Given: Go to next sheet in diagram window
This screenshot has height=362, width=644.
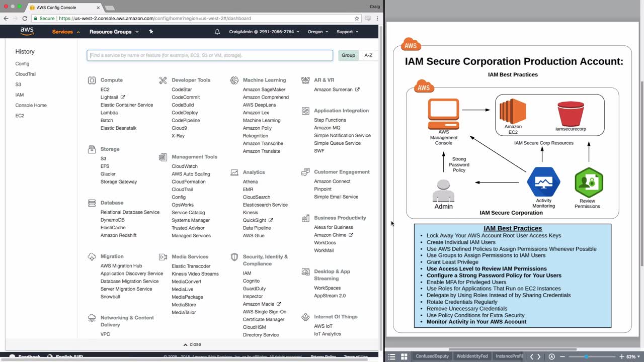Looking at the screenshot, I should point(539,356).
